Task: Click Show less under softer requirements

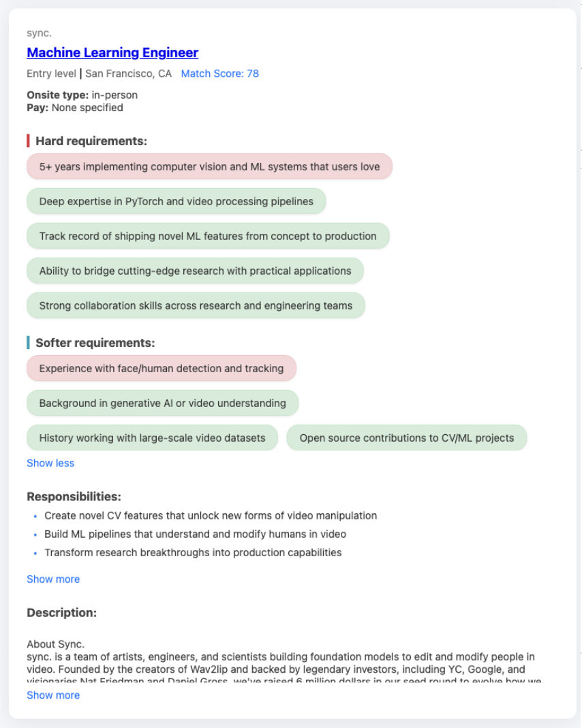Action: [50, 463]
